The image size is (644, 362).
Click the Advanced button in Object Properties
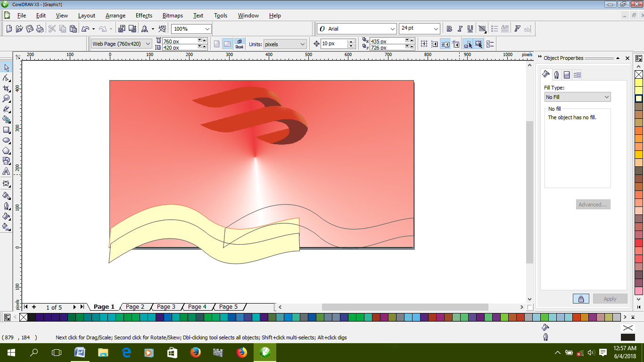[x=593, y=204]
